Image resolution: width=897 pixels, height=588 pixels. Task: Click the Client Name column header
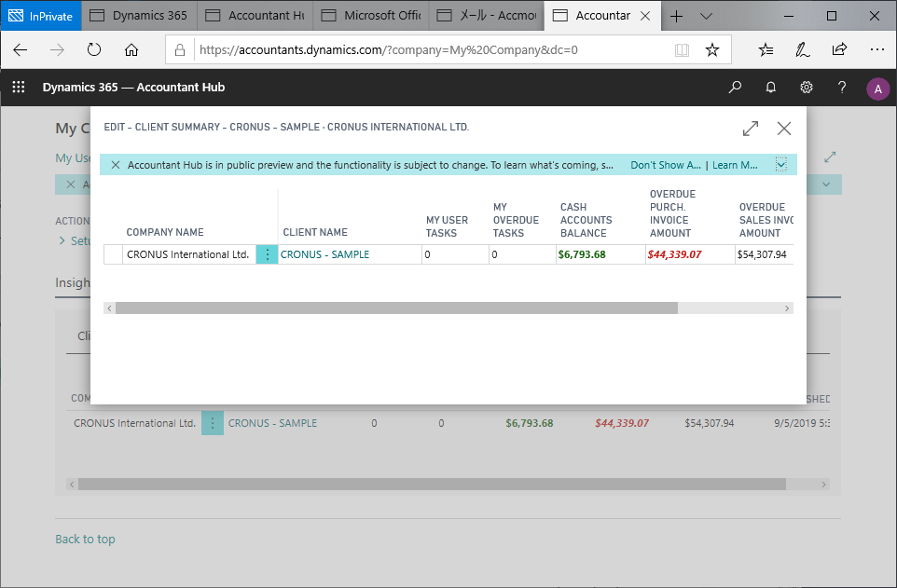315,232
